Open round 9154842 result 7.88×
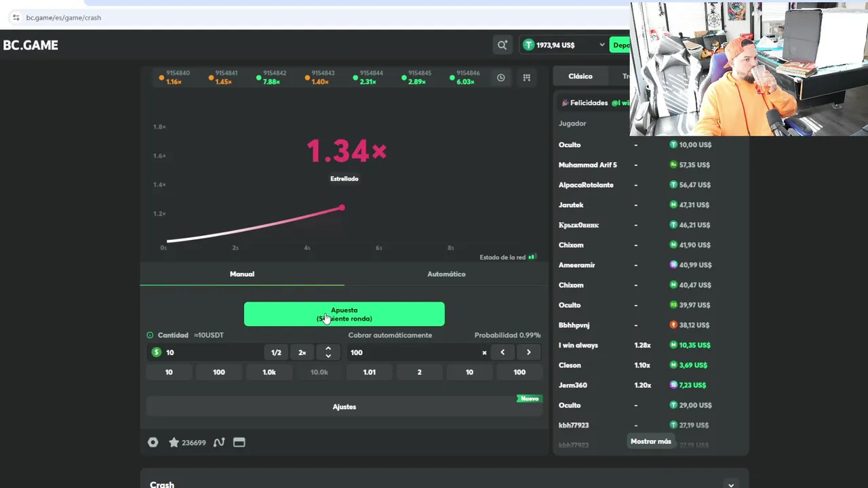The width and height of the screenshot is (868, 488). click(x=271, y=77)
